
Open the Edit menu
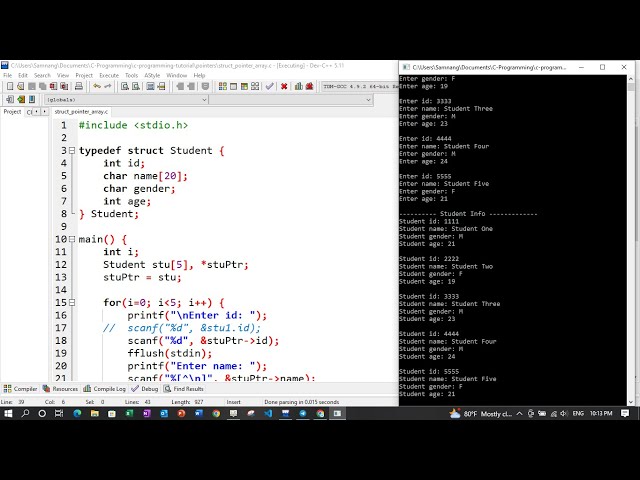click(x=23, y=76)
